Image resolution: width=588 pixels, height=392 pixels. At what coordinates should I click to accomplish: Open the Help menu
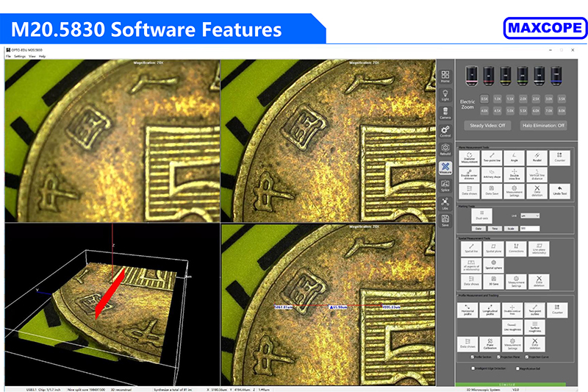[x=42, y=57]
